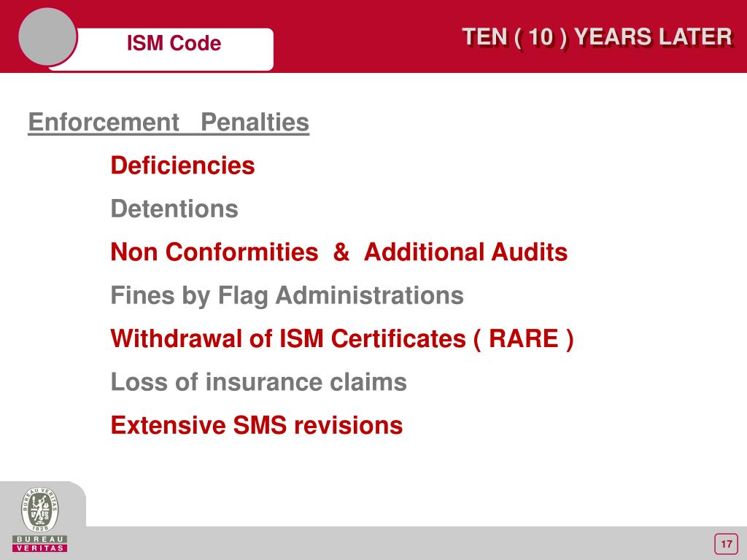Image resolution: width=747 pixels, height=560 pixels.
Task: Select the Detentions line
Action: 174,209
